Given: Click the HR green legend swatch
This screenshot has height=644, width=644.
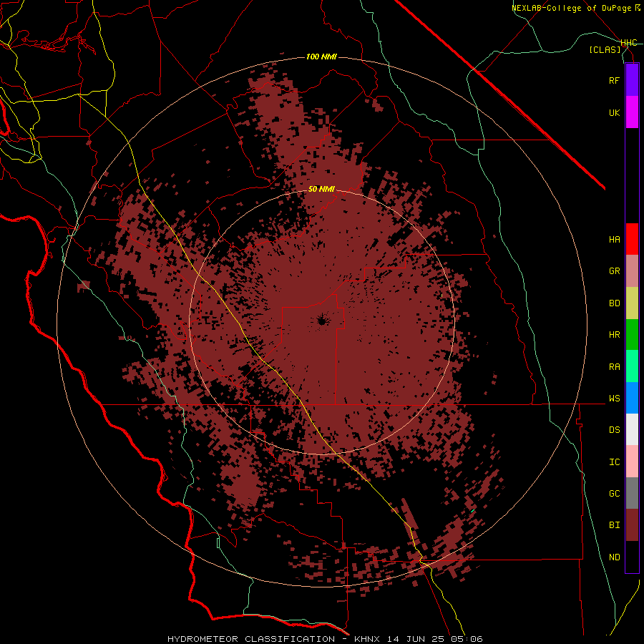Looking at the screenshot, I should point(632,335).
